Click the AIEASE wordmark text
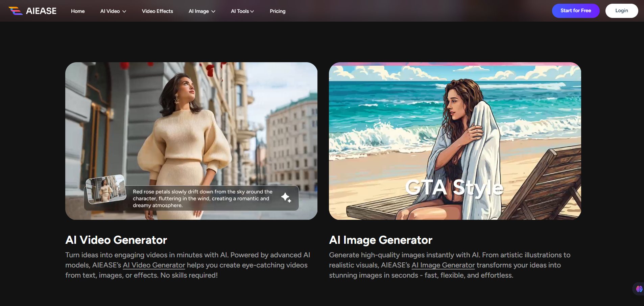This screenshot has height=306, width=644. [41, 11]
